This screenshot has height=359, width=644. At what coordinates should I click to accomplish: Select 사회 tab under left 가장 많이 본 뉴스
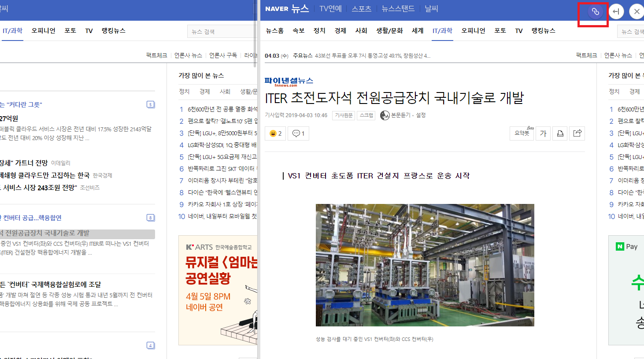pyautogui.click(x=225, y=91)
